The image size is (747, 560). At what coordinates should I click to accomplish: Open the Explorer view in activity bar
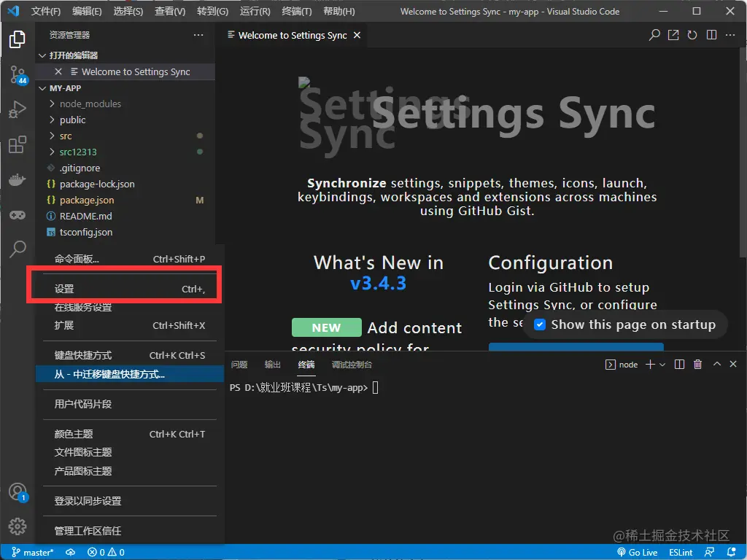point(18,39)
